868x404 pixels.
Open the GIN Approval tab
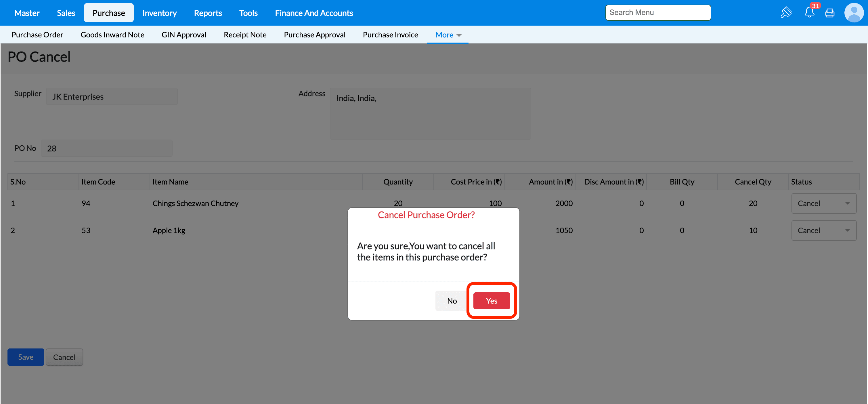[184, 35]
